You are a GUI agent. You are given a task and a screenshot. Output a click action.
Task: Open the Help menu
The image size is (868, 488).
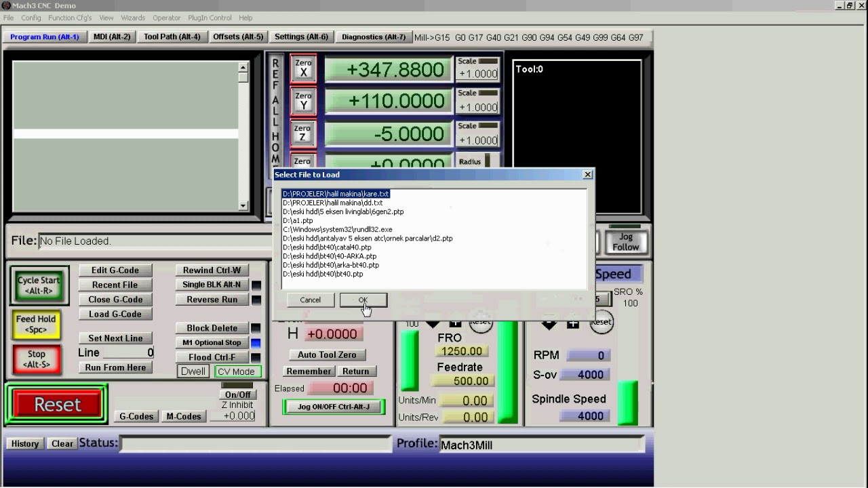tap(245, 18)
